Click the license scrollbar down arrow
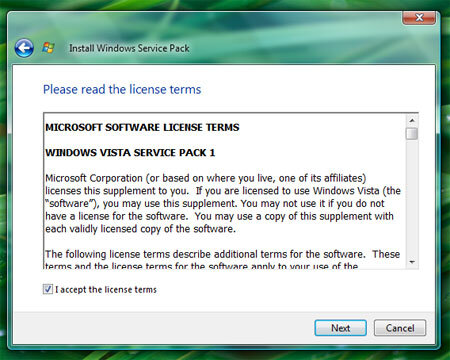450x360 pixels. (412, 262)
